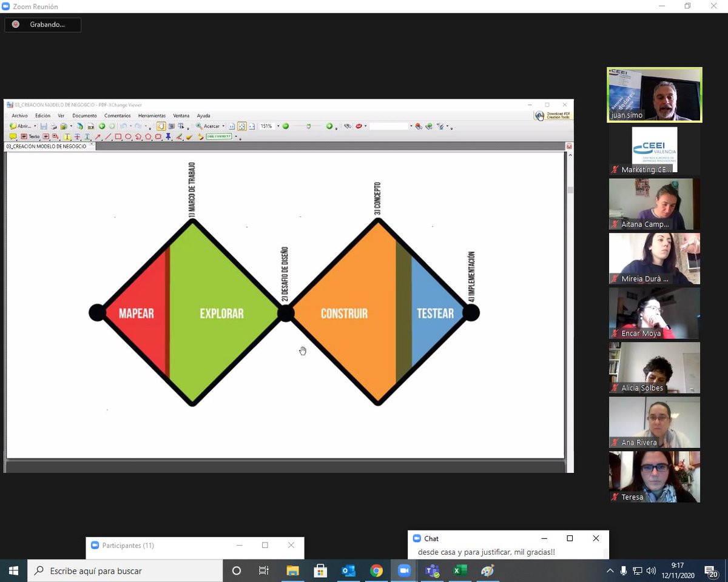Expand the Abrir dropdown arrow

click(x=35, y=126)
